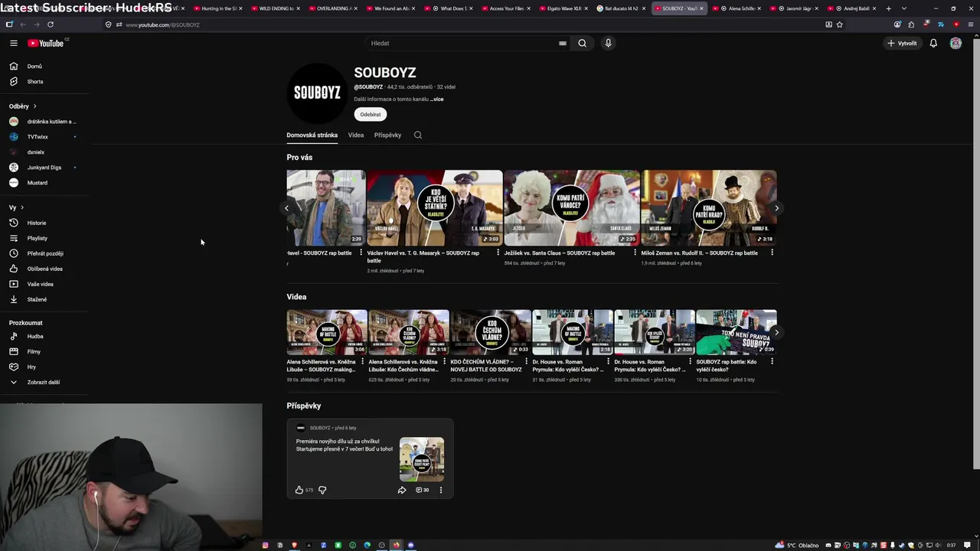Open options for Miloš Zeman vs. Rudolf II. video
Image resolution: width=980 pixels, height=551 pixels.
click(772, 253)
